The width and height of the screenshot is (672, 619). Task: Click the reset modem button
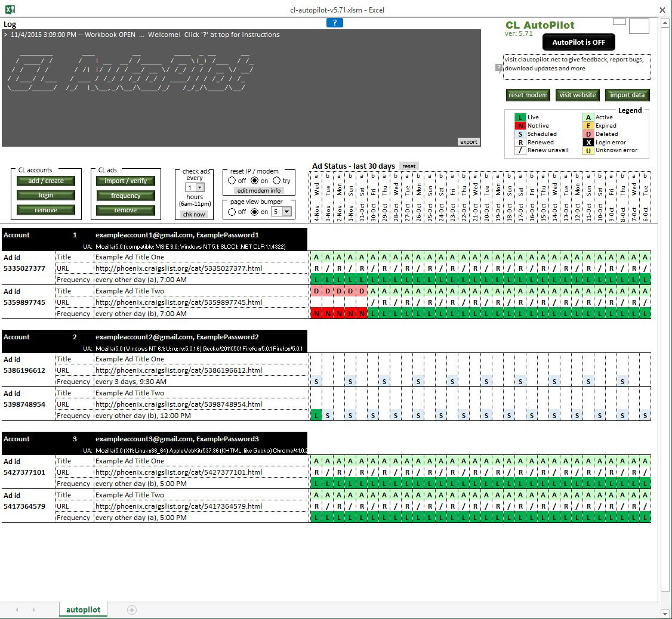(528, 95)
